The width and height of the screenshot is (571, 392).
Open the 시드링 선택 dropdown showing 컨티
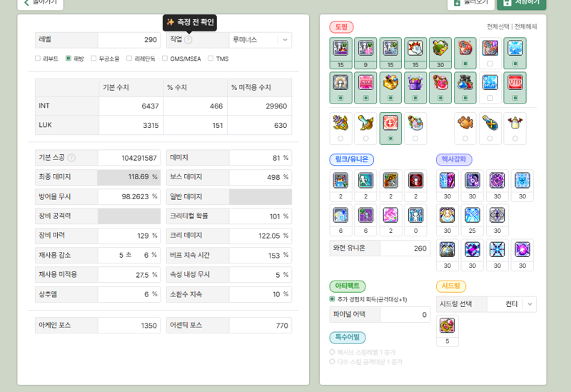click(512, 304)
